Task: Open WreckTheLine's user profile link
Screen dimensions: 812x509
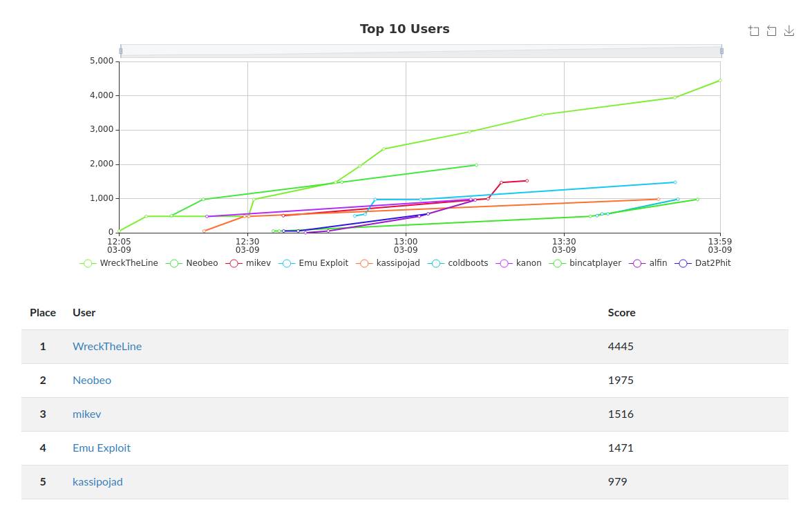Action: pos(107,346)
